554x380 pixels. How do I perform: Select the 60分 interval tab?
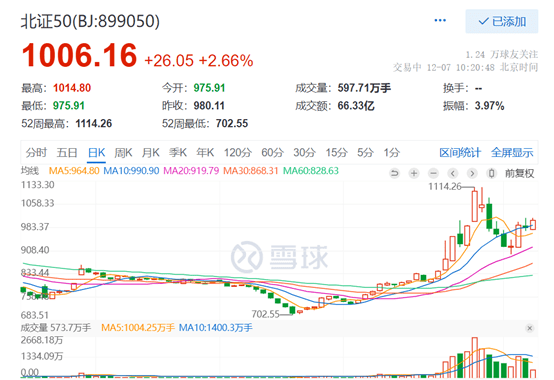tap(272, 153)
